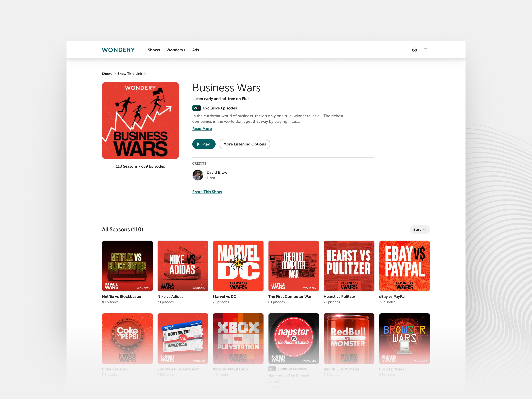Click David Brown's host avatar
Viewport: 532px width, 399px height.
[198, 175]
